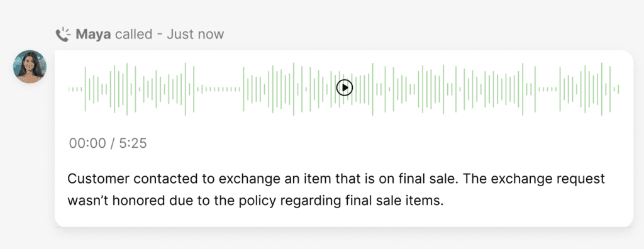Image resolution: width=644 pixels, height=249 pixels.
Task: Seek to the very start of waveform
Action: (x=69, y=89)
